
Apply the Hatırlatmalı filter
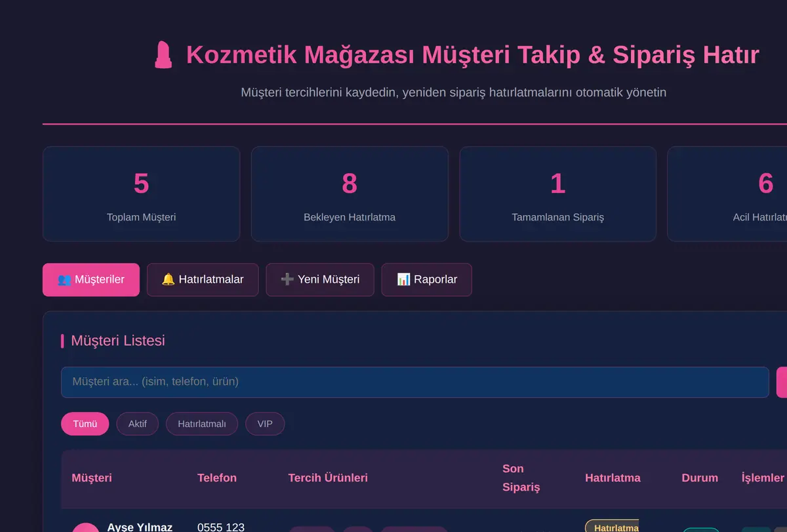pos(202,424)
